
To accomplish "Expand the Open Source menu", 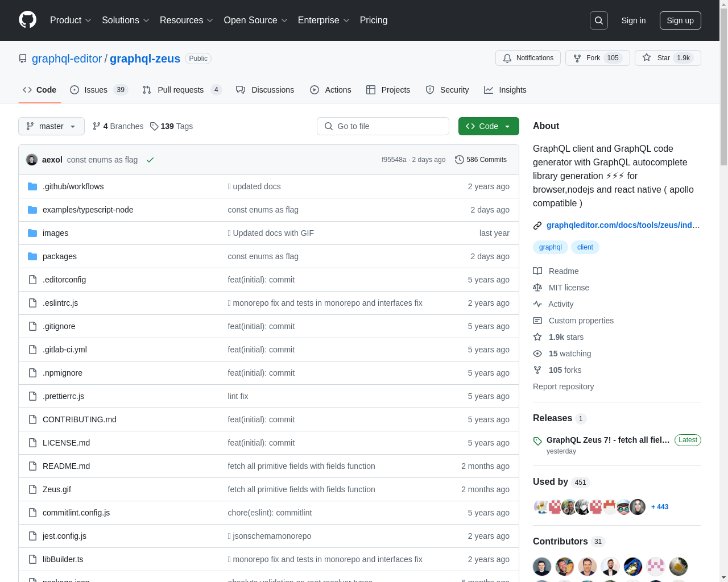I will [256, 20].
